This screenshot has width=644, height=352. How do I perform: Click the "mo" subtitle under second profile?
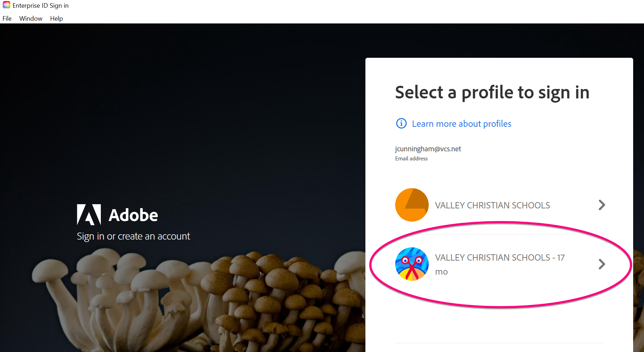click(x=441, y=272)
